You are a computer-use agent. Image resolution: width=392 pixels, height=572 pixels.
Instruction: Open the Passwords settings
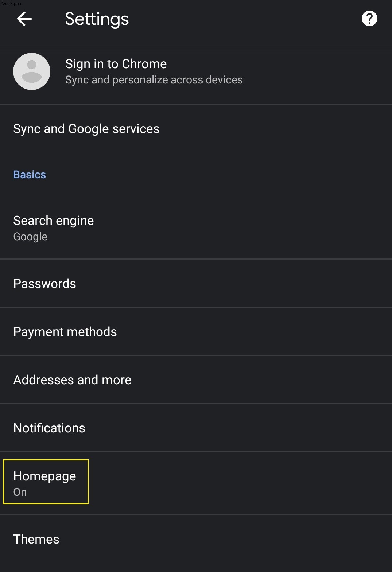click(196, 284)
